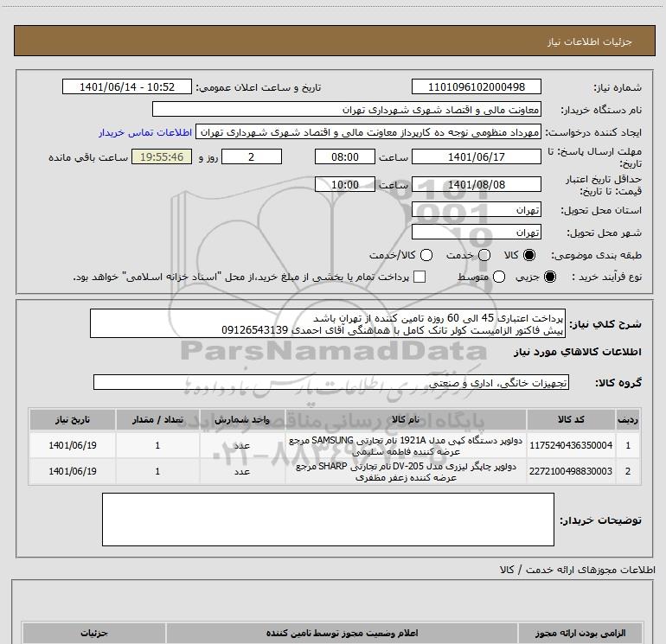This screenshot has height=644, width=666.
Task: Click the deadline time 08:00 field
Action: pos(345,157)
